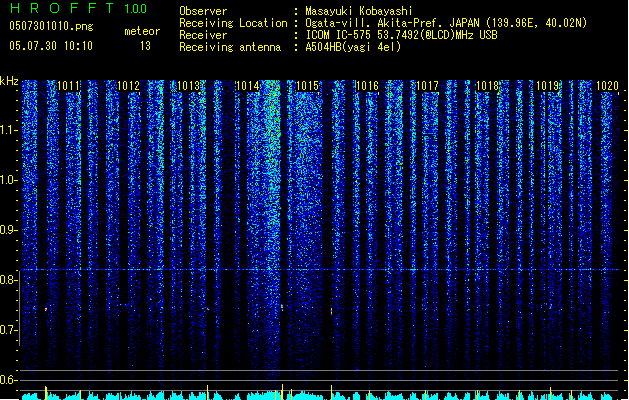629x400 pixels.
Task: Click the meteor count value 13
Action: click(145, 46)
